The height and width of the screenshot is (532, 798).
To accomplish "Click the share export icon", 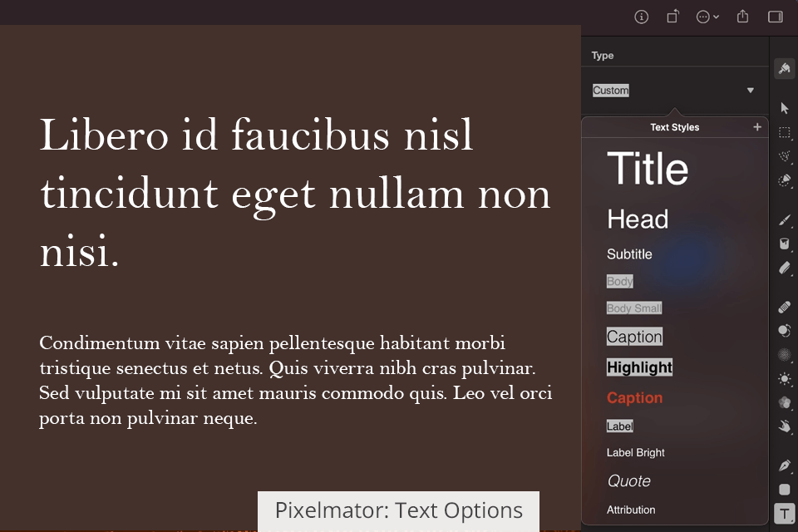I will (x=742, y=17).
